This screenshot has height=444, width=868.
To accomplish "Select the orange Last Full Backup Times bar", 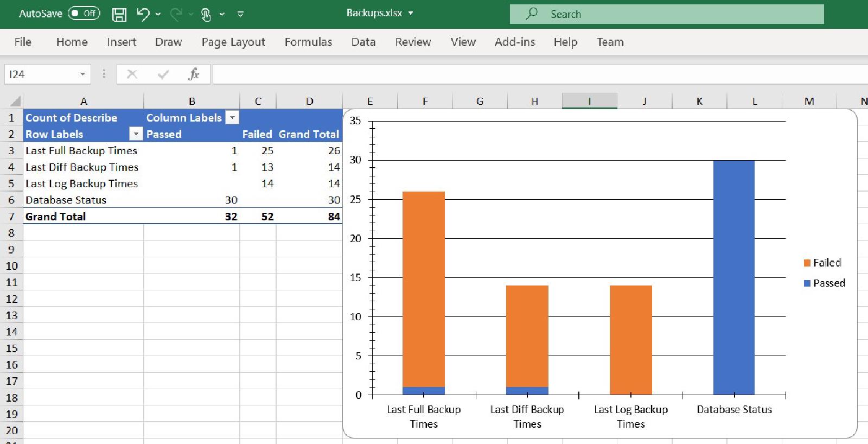I will pos(424,289).
